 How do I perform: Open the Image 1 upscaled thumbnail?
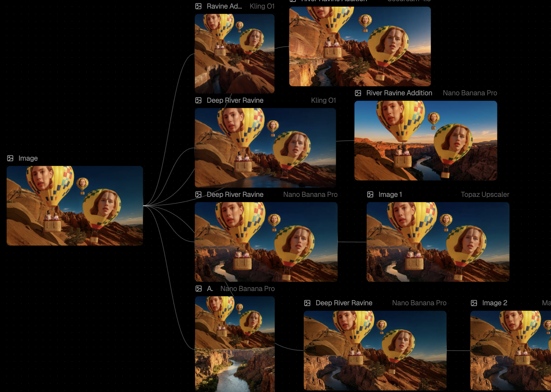click(x=438, y=242)
